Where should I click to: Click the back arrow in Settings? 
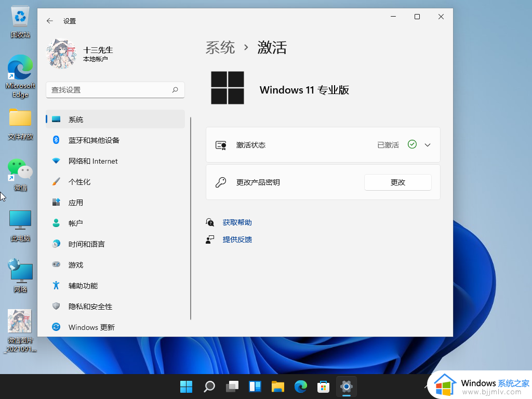click(50, 21)
